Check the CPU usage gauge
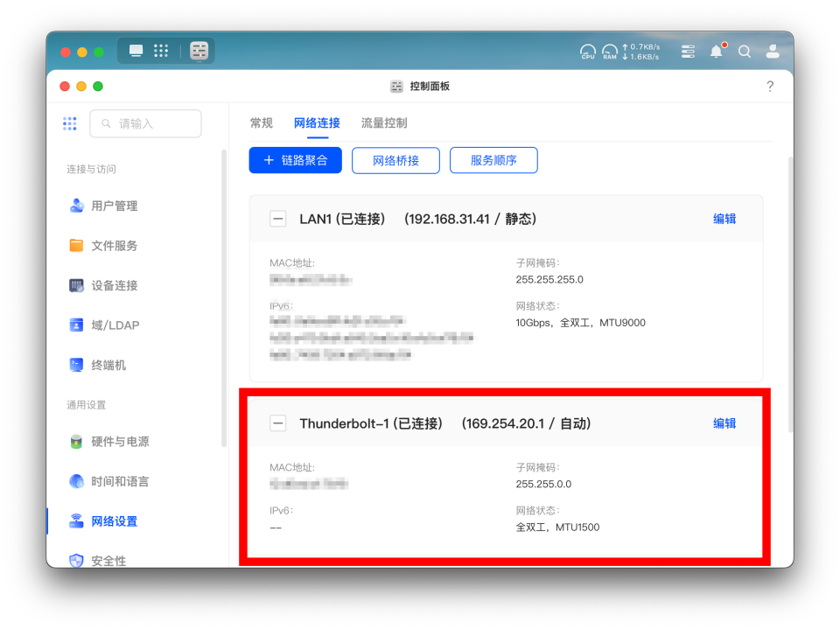Screen dimensions: 840x629 point(588,52)
